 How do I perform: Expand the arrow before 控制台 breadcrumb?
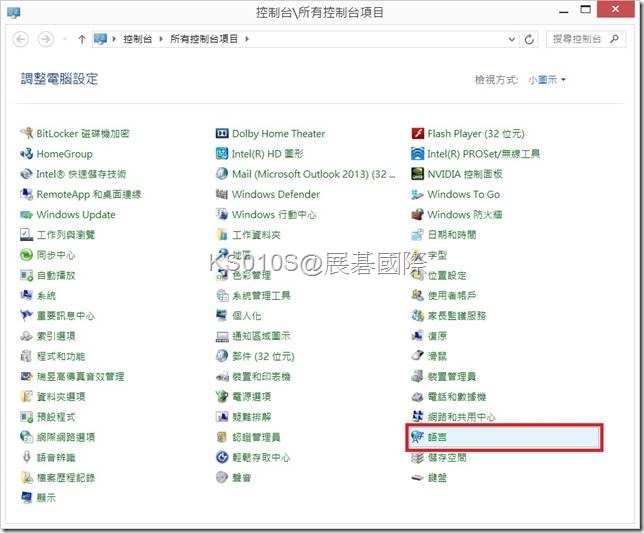point(114,39)
